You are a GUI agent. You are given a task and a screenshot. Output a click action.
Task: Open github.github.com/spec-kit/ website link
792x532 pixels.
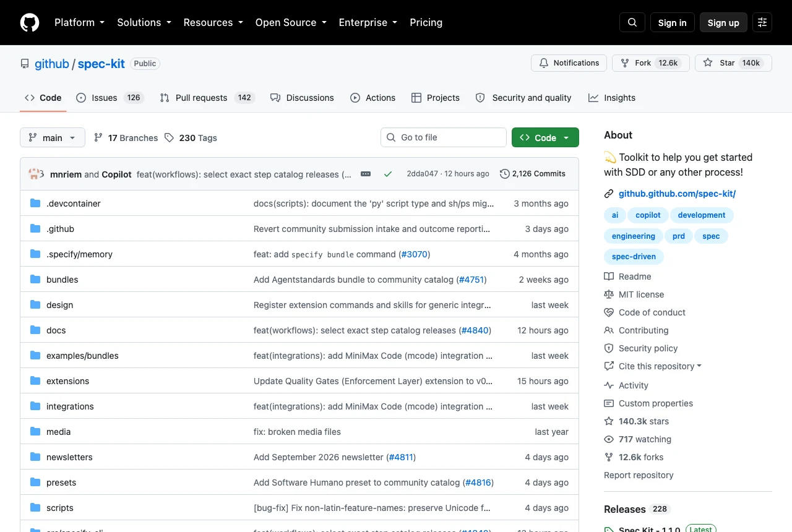tap(677, 194)
